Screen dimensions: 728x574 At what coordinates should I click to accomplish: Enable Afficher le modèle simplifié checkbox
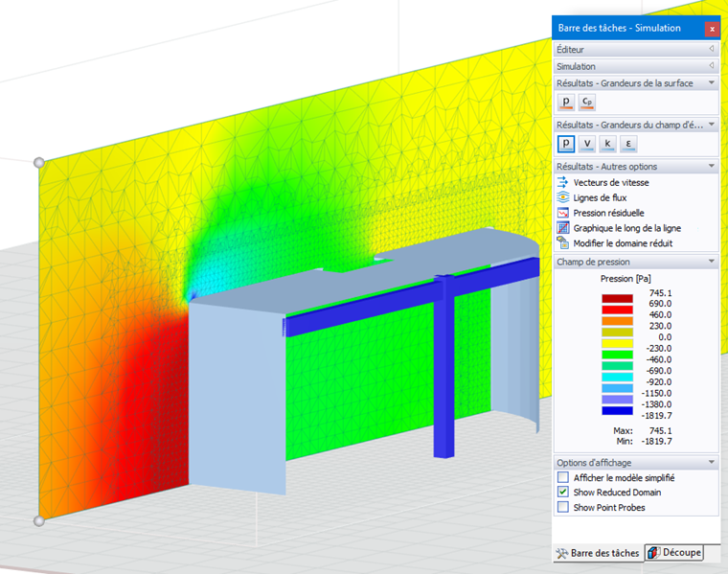[x=562, y=477]
